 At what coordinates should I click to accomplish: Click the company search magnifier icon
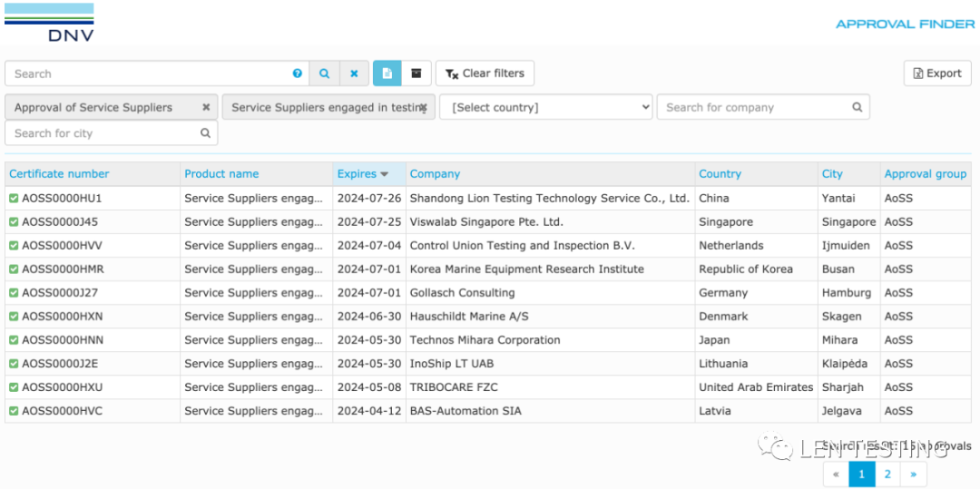857,107
